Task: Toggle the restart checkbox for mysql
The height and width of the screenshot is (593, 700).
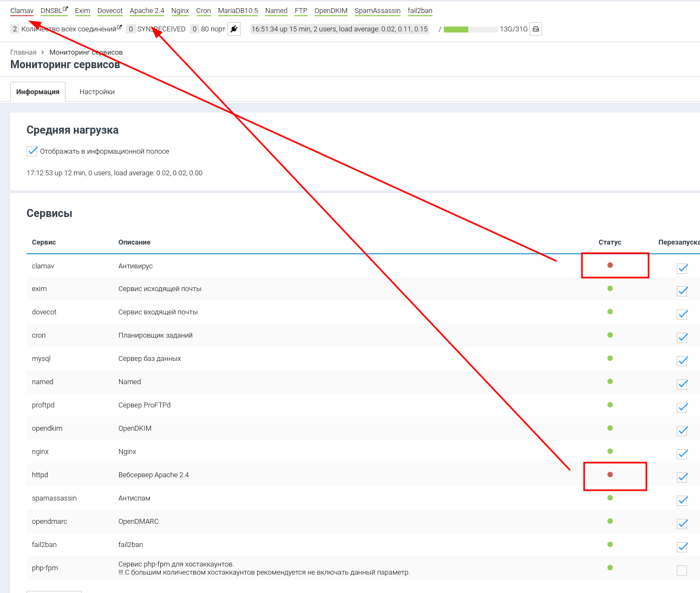Action: tap(682, 361)
